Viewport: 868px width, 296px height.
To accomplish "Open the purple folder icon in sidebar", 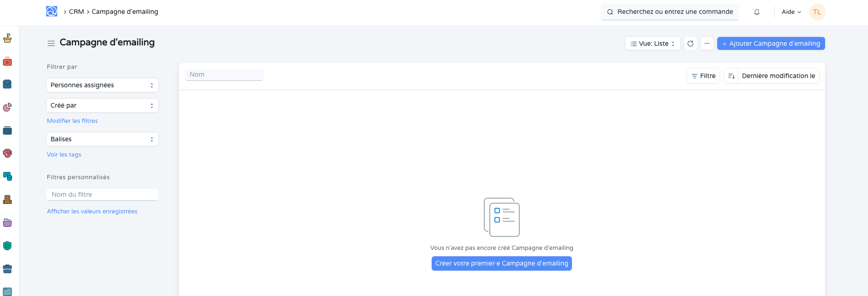I will (x=7, y=223).
